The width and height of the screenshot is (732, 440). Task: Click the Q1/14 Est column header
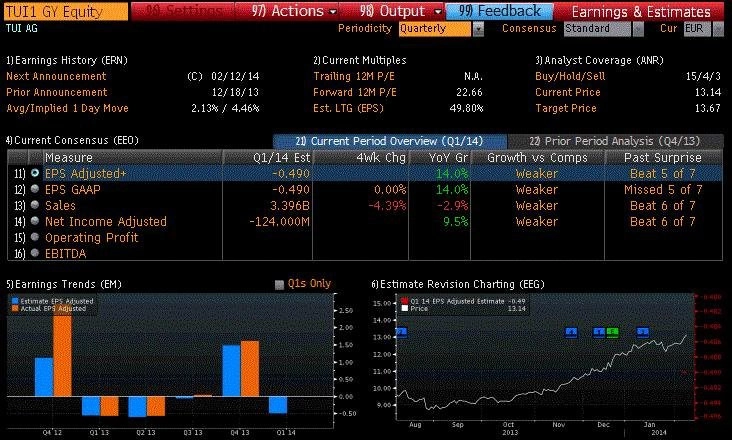pos(268,158)
